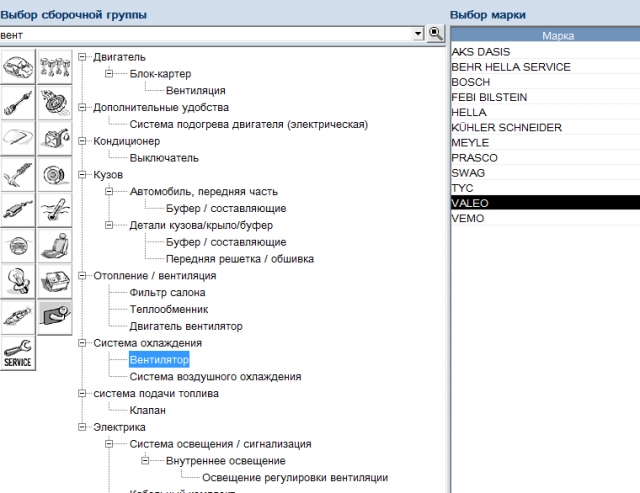640x493 pixels.
Task: Open the SERVICE wrench icon
Action: pos(18,353)
